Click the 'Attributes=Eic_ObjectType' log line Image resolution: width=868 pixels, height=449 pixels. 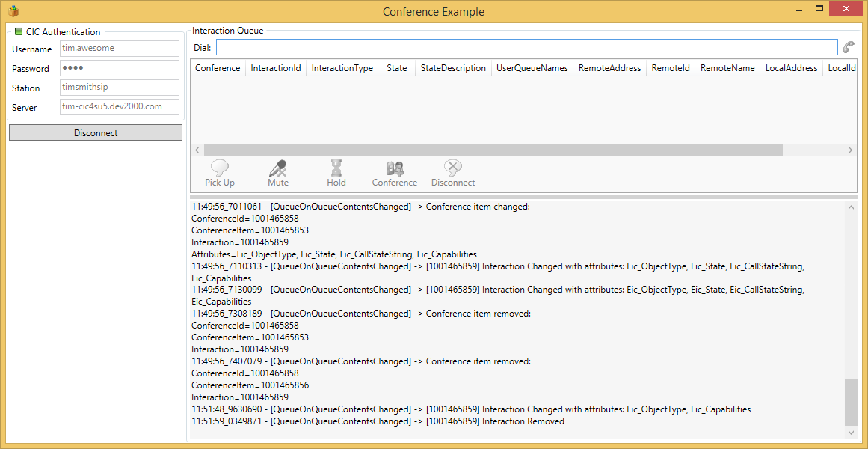[334, 254]
